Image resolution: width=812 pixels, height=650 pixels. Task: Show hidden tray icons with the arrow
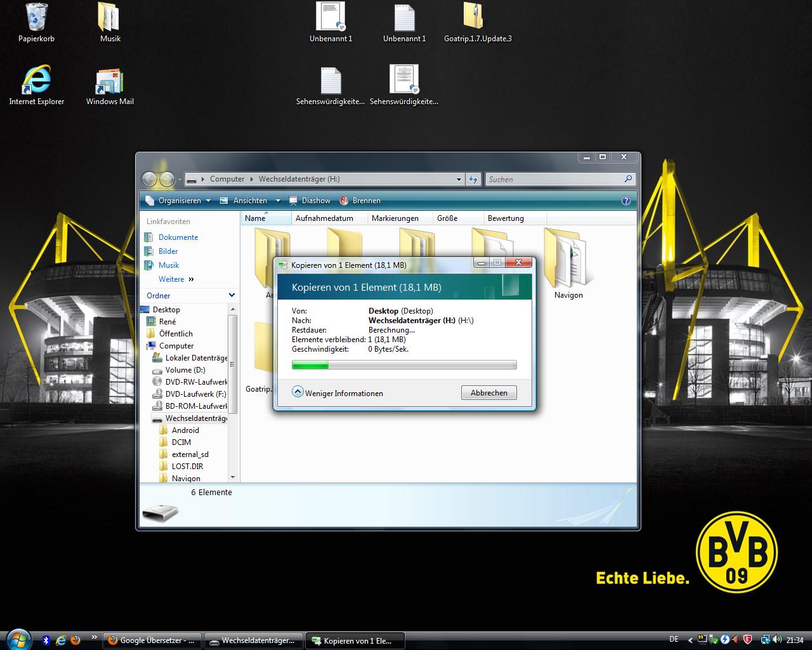pos(690,640)
